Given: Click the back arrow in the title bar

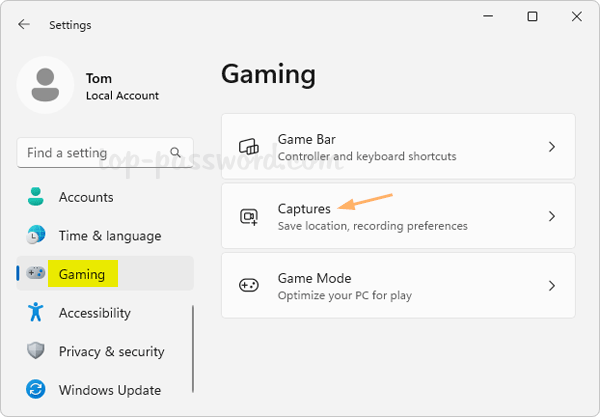Looking at the screenshot, I should coord(24,24).
